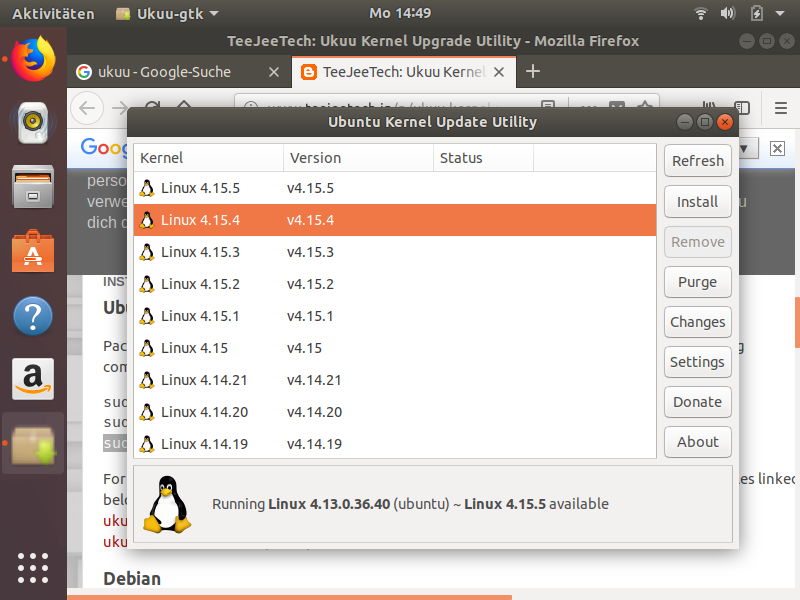Select the Linux 4.15.2 row
This screenshot has width=800, height=600.
tap(395, 284)
